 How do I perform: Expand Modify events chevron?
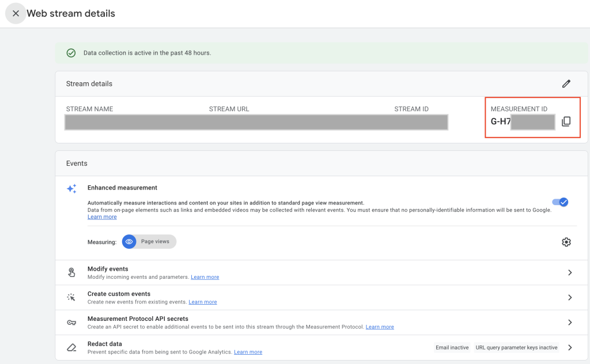570,272
